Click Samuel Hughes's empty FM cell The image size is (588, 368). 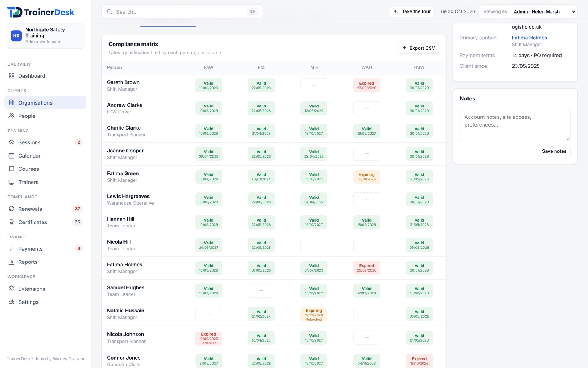[261, 291]
